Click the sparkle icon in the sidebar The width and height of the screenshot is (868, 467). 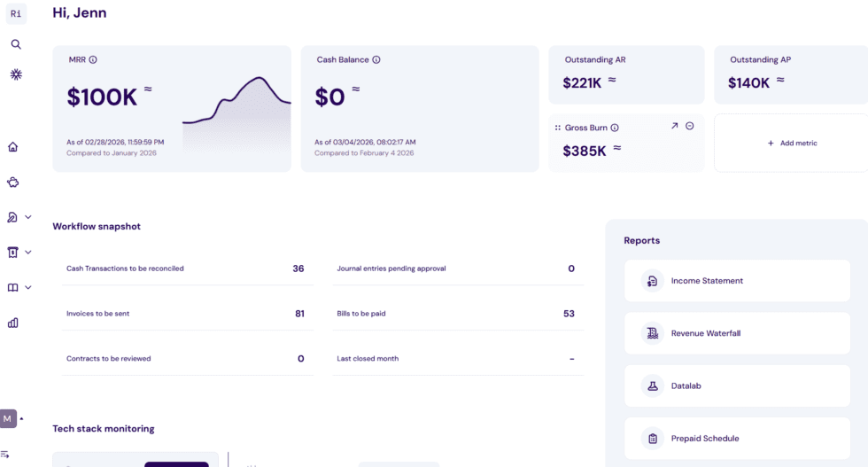click(x=16, y=74)
